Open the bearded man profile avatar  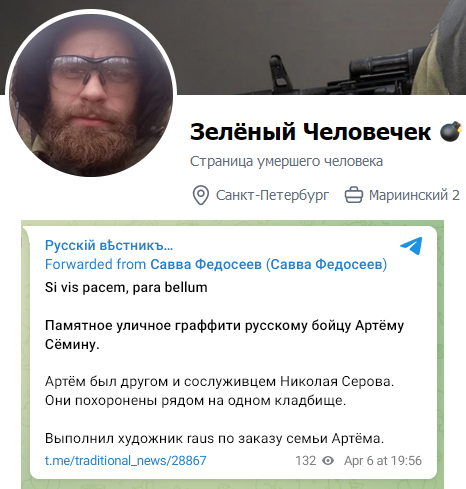(x=91, y=94)
